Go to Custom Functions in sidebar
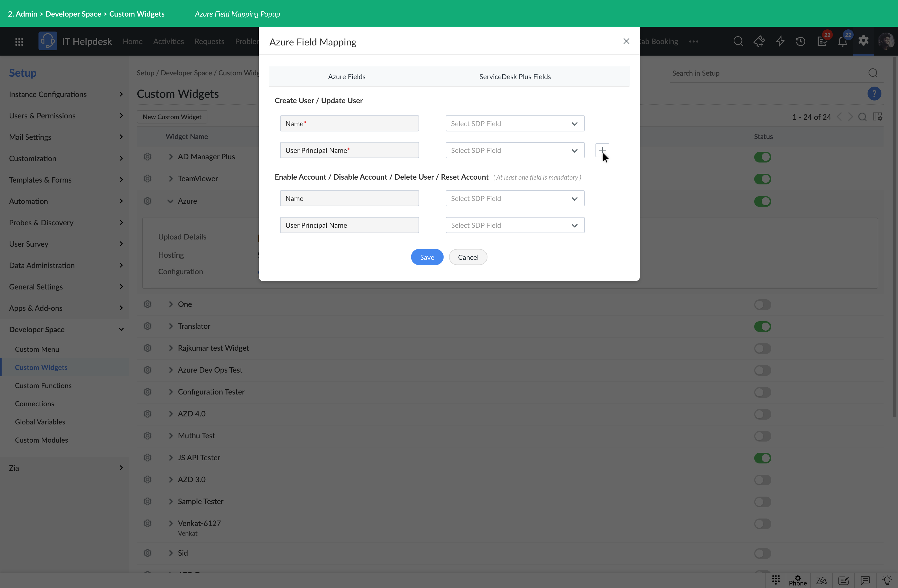Image resolution: width=898 pixels, height=588 pixels. pos(43,385)
